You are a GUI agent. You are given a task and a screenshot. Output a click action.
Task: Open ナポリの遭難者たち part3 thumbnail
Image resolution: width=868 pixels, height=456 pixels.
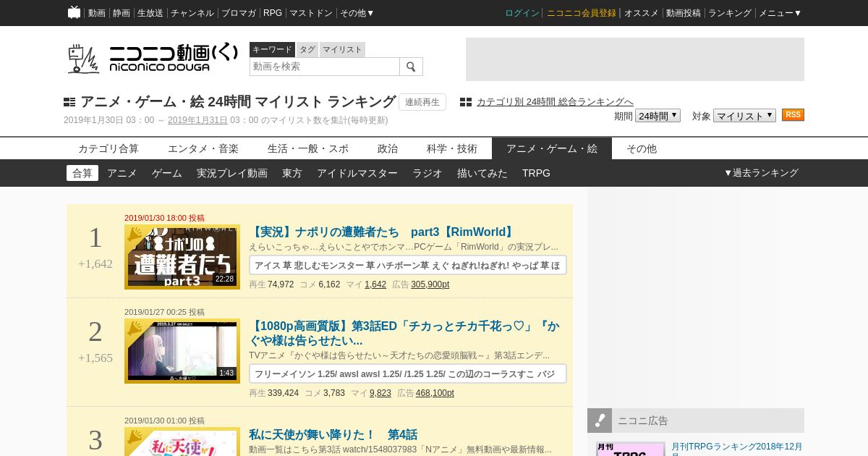point(182,257)
